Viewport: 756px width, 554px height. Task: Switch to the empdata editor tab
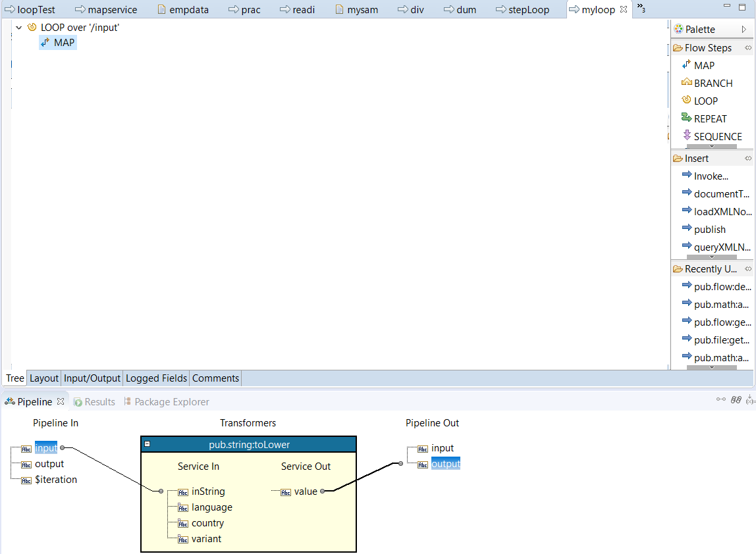pos(183,10)
